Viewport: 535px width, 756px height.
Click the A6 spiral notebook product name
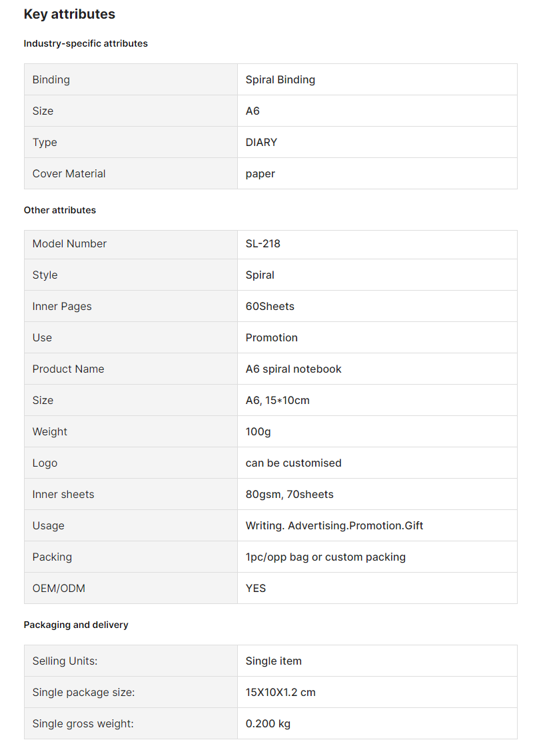293,369
